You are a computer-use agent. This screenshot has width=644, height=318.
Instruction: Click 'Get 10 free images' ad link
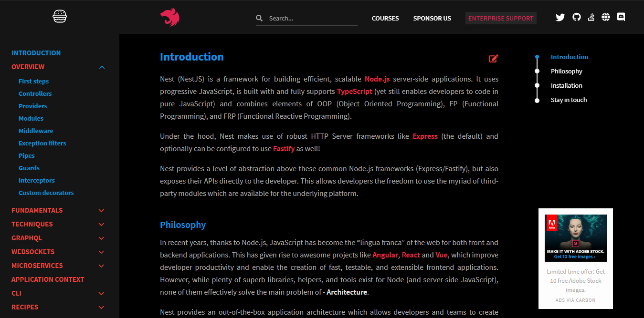point(575,256)
